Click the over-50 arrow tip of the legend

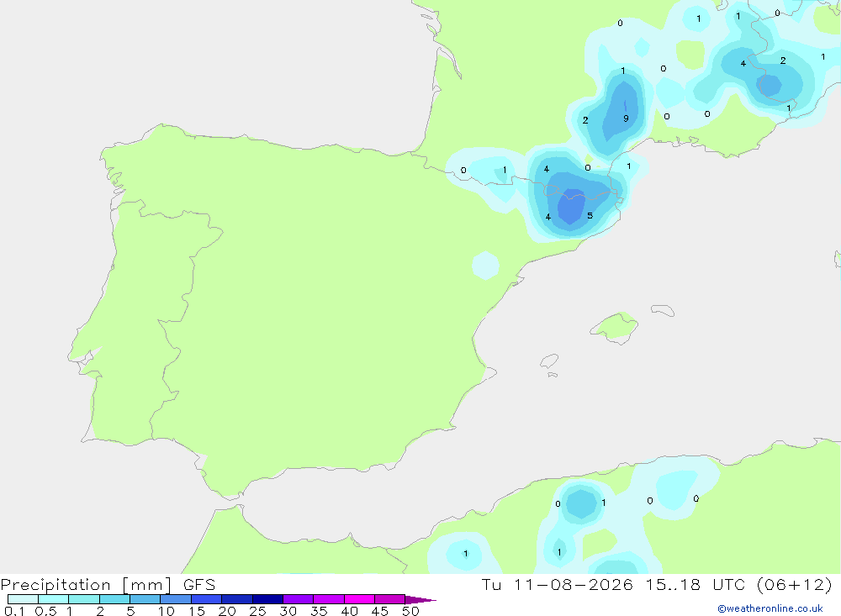(x=420, y=599)
